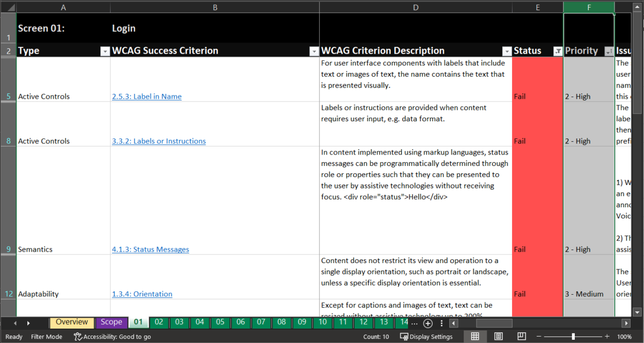Switch to the Overview sheet
644x343 pixels.
pyautogui.click(x=71, y=323)
